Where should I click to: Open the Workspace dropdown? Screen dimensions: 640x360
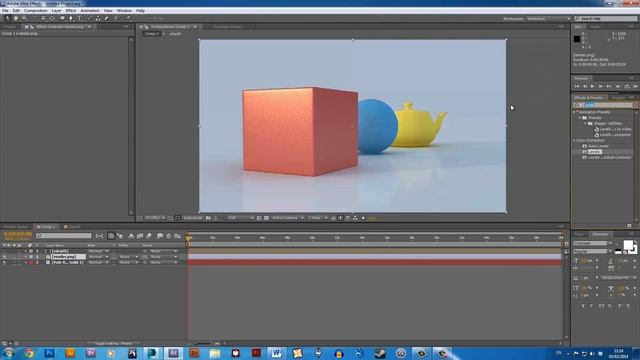[549, 19]
